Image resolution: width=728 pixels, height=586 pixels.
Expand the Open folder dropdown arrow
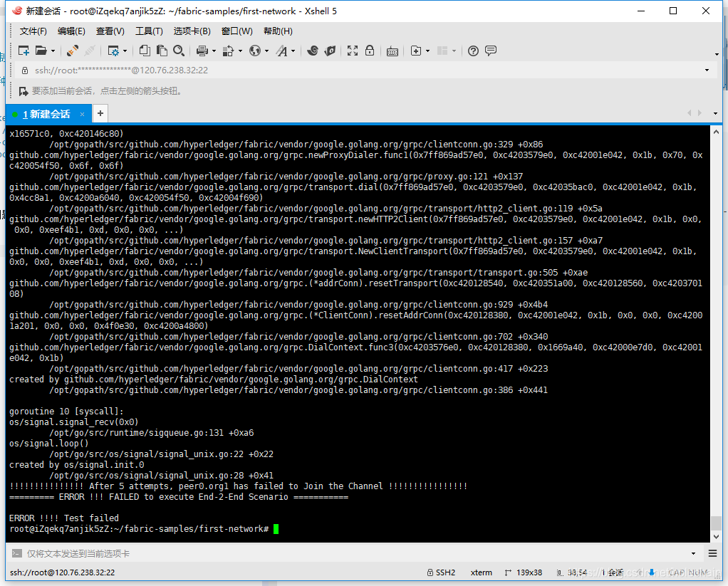(x=53, y=51)
